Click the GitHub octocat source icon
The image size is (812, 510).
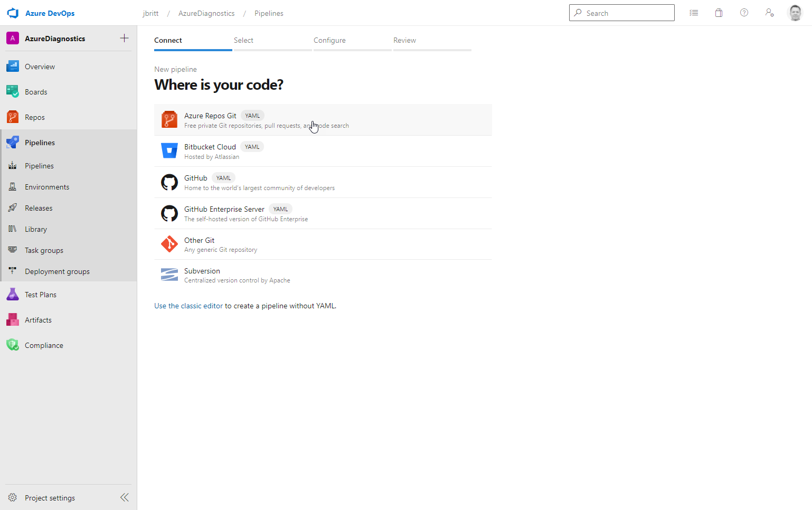coord(169,182)
